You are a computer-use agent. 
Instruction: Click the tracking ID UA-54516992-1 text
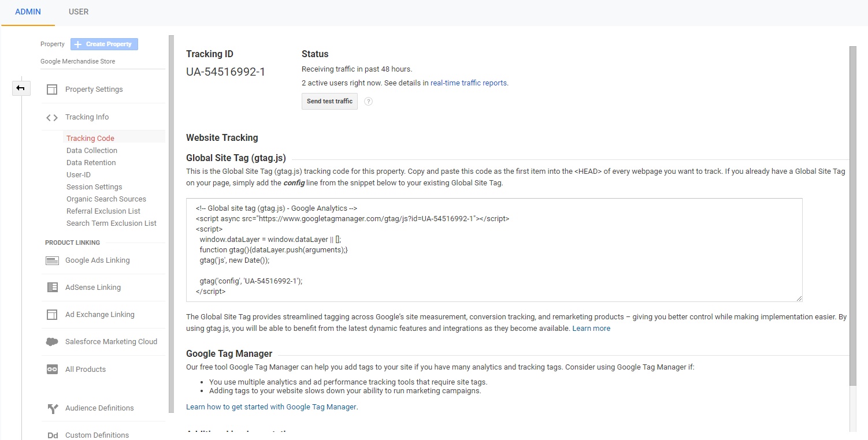click(x=225, y=72)
